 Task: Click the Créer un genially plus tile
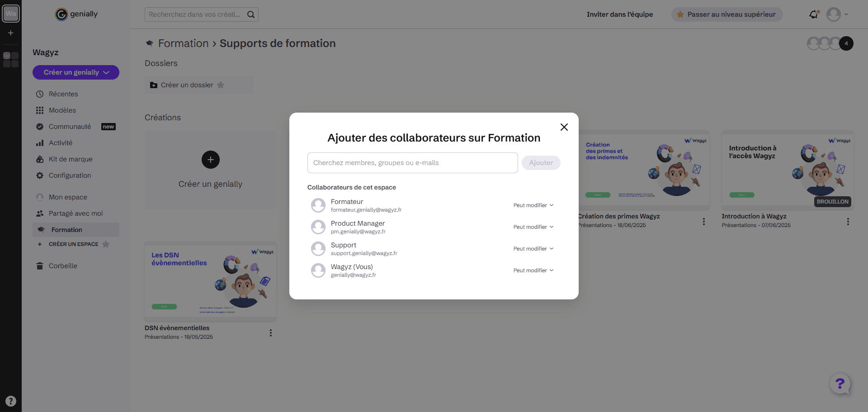[x=210, y=170]
